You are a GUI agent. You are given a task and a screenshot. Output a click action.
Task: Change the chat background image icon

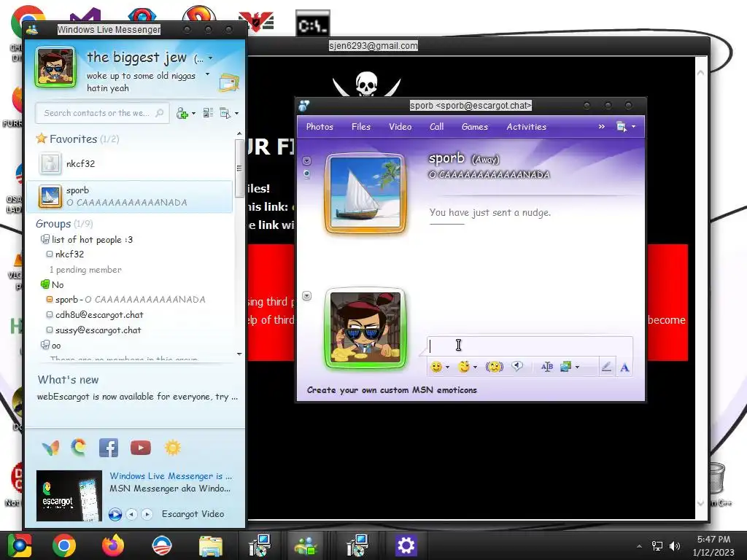[x=565, y=367]
